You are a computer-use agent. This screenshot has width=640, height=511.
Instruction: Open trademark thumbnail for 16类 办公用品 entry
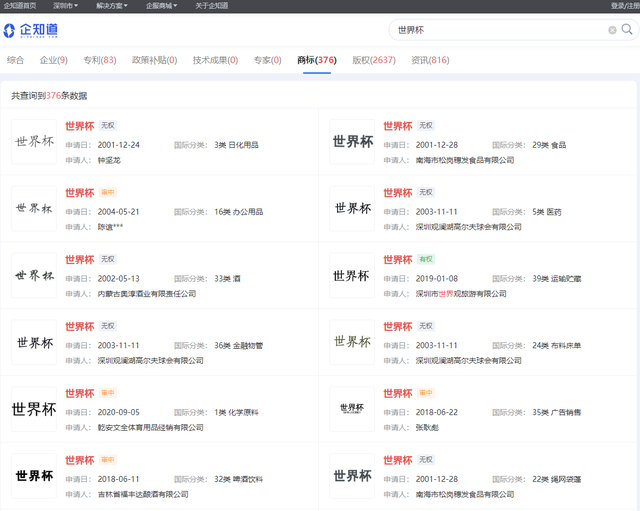pyautogui.click(x=34, y=209)
